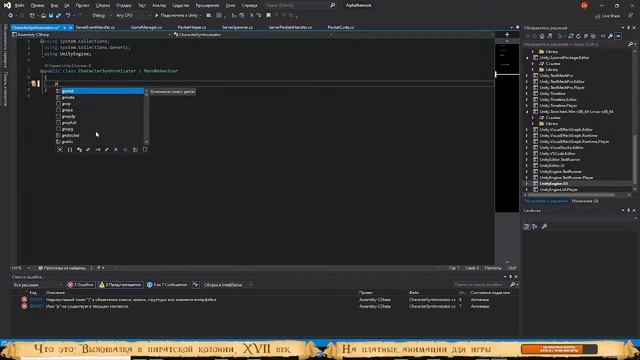The width and height of the screenshot is (640, 360).
Task: Click Save All toolbar icon
Action: coord(58,16)
